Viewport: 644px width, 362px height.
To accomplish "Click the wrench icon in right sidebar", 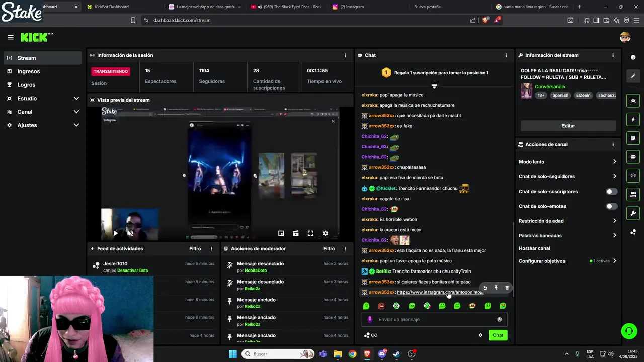I will [x=633, y=213].
